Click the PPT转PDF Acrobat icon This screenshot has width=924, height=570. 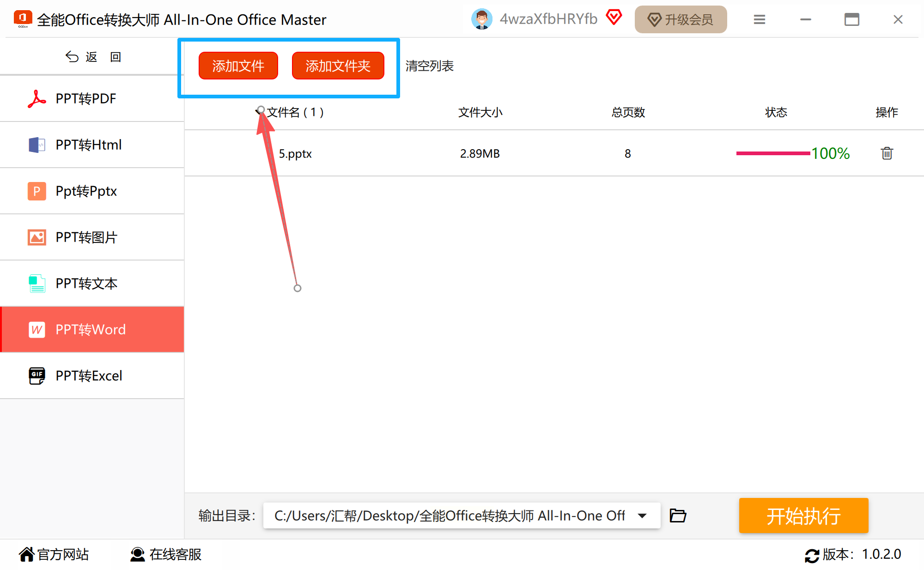36,99
